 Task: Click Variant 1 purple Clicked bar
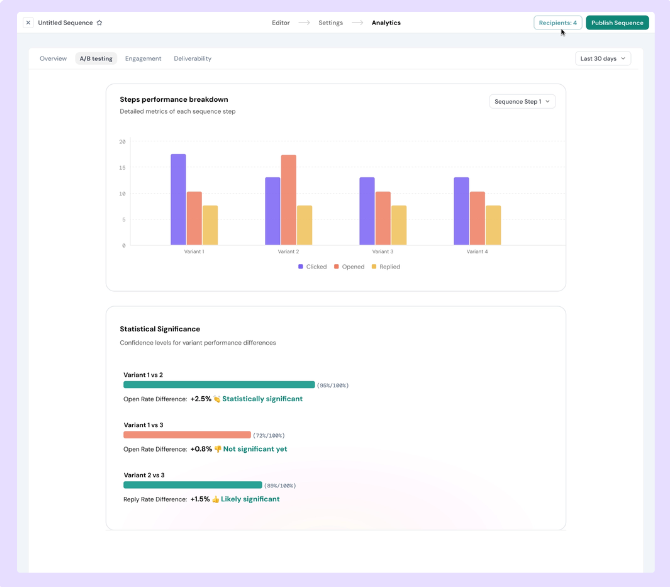(x=178, y=200)
